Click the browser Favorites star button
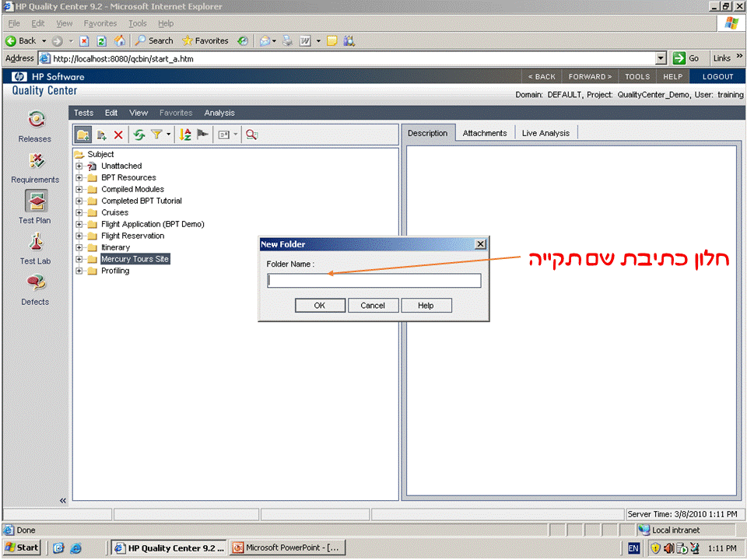The image size is (747, 560). click(205, 41)
